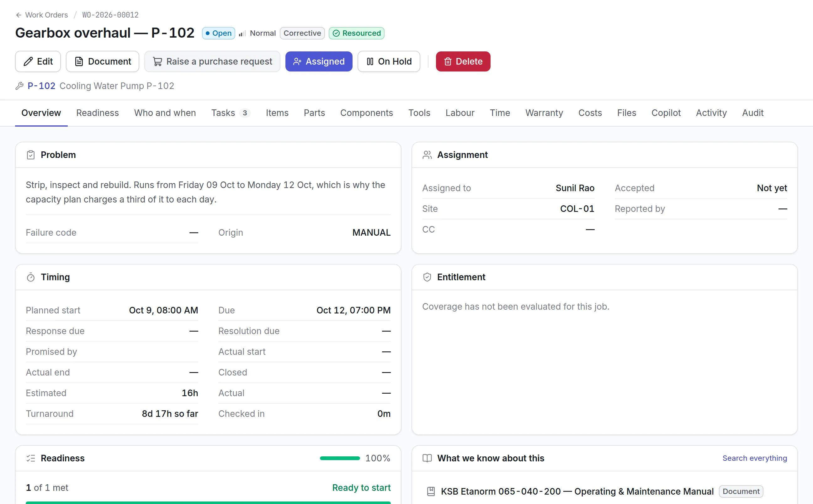Open the Components tab
This screenshot has height=504, width=813.
click(366, 113)
